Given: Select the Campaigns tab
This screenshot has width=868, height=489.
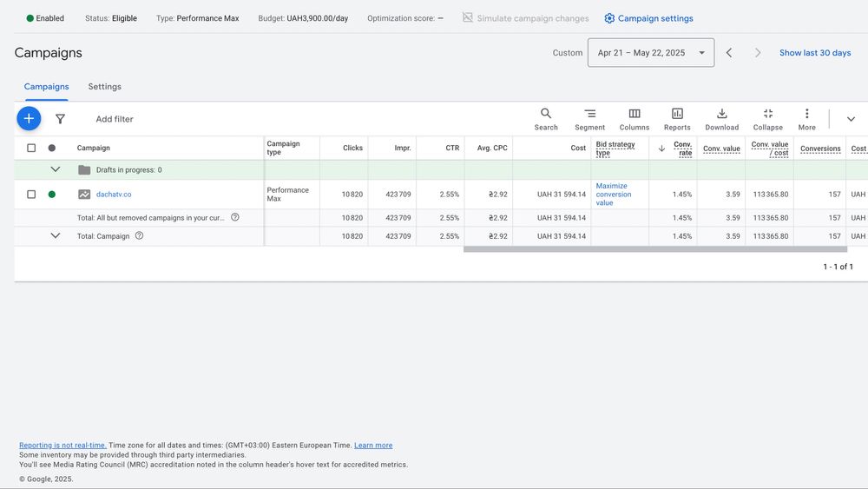Looking at the screenshot, I should pos(46,87).
